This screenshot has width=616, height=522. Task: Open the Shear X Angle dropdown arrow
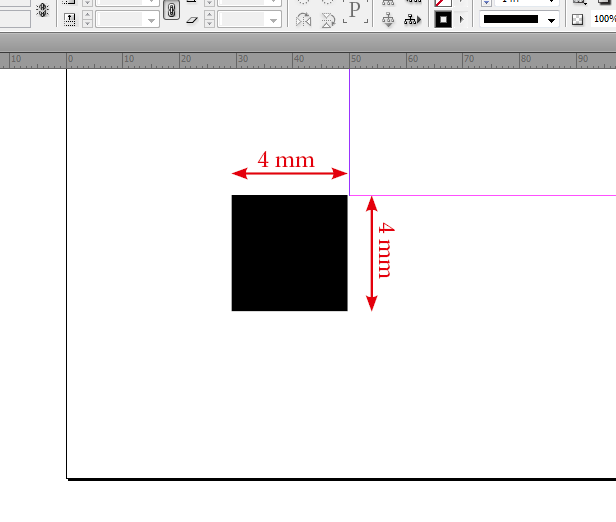tap(273, 20)
